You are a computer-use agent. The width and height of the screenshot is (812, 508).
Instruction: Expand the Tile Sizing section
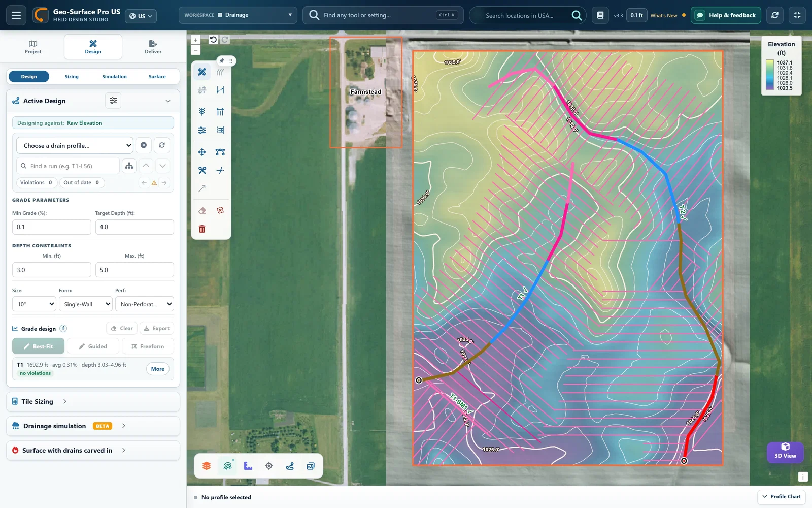point(93,401)
